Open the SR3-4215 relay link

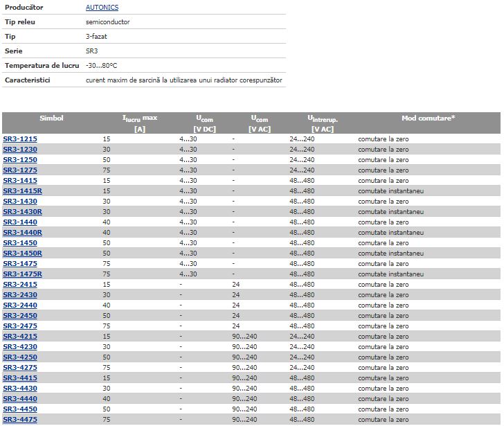[20, 337]
